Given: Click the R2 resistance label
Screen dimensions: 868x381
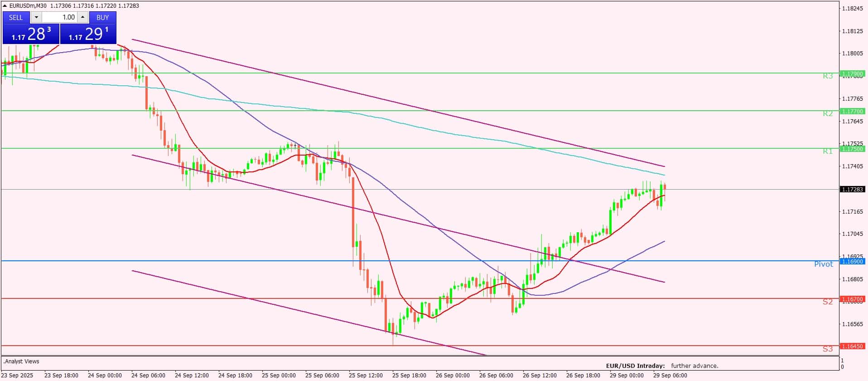Looking at the screenshot, I should [828, 114].
